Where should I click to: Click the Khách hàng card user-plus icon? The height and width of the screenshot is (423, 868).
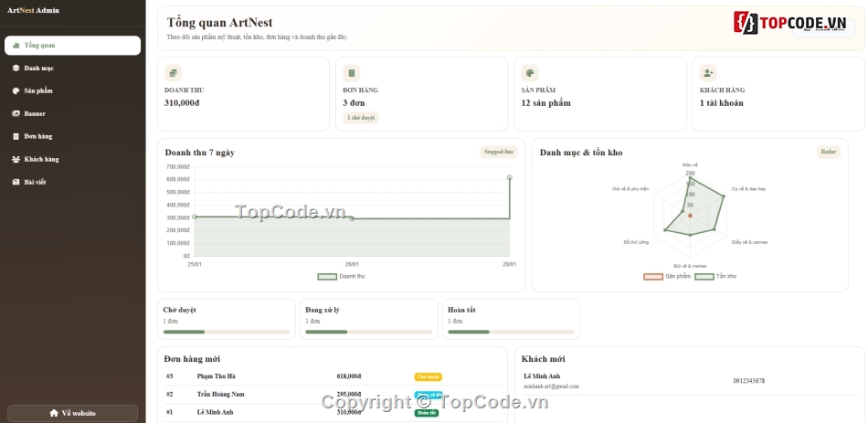tap(708, 73)
